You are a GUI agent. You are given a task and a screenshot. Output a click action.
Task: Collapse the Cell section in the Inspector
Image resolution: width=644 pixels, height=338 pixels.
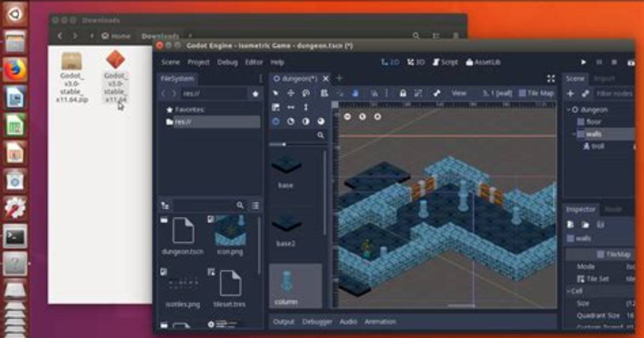coord(569,291)
